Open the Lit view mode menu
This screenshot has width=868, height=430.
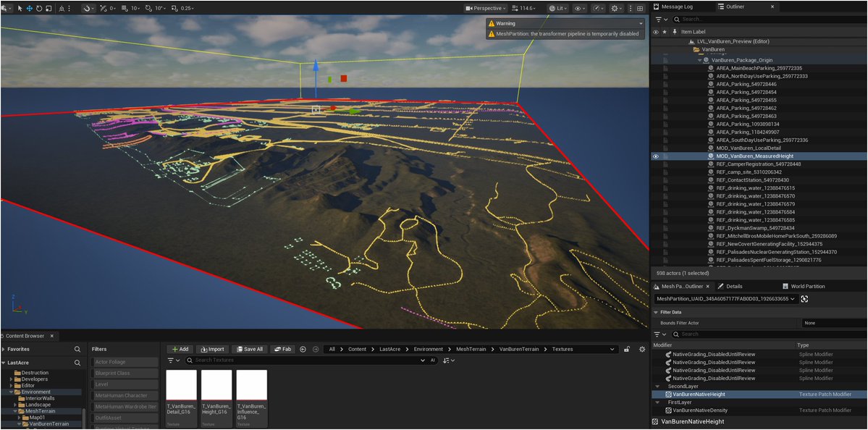559,8
